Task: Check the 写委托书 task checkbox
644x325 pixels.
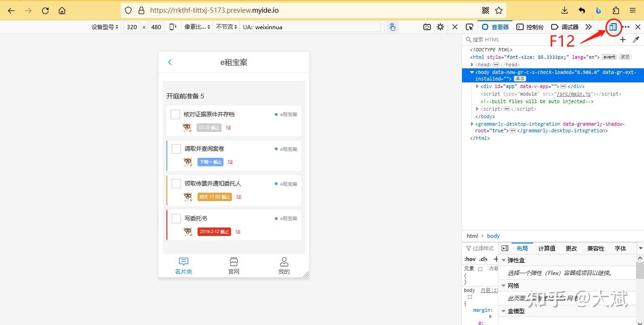Action: (176, 219)
